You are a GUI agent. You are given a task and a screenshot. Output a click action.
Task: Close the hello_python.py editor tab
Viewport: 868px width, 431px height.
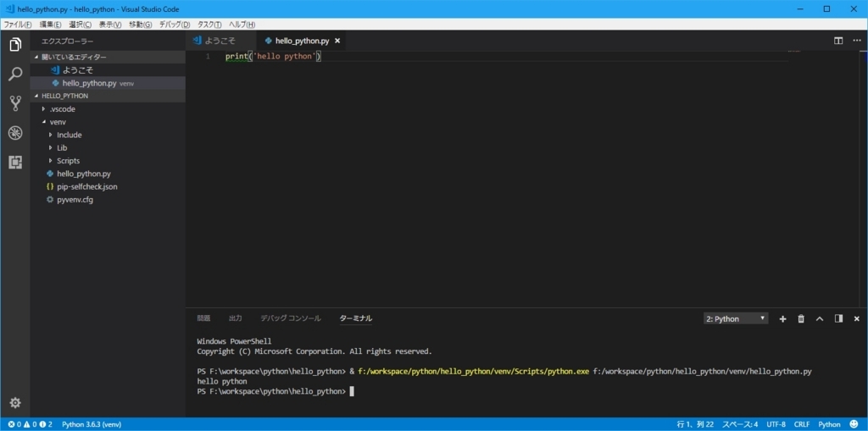tap(337, 41)
